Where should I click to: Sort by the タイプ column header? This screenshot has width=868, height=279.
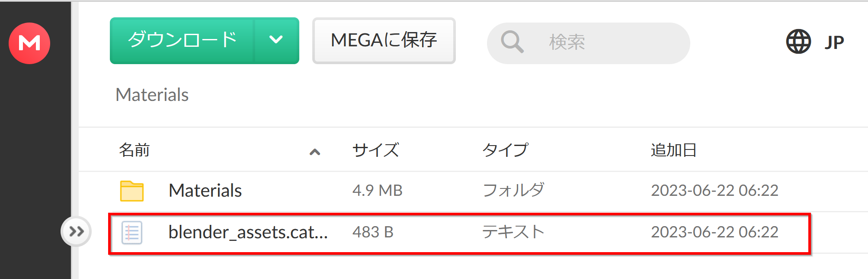pos(505,150)
